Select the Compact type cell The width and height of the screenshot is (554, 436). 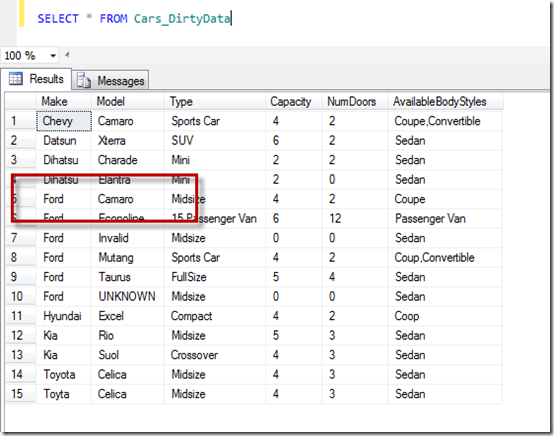click(x=215, y=316)
